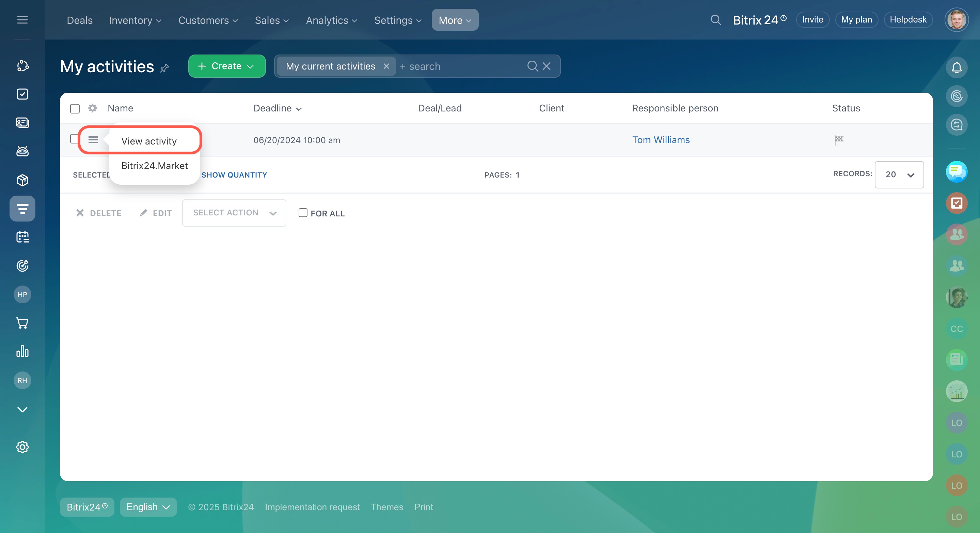Tick the activity row checkbox

pyautogui.click(x=74, y=139)
